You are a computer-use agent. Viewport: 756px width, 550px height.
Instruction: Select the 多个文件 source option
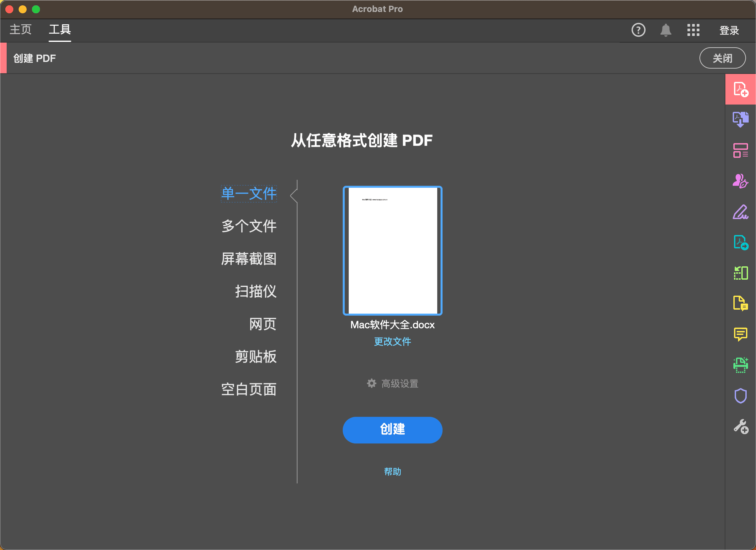249,226
